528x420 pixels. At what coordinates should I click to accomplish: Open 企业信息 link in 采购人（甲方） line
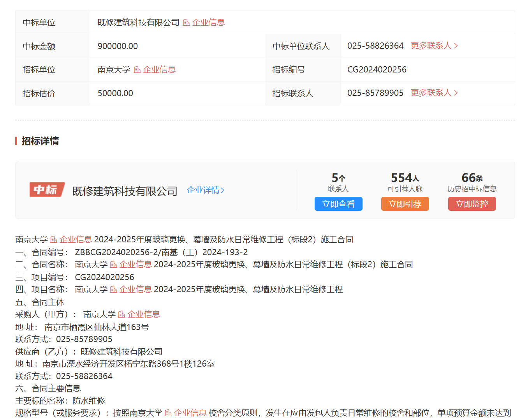tap(144, 314)
